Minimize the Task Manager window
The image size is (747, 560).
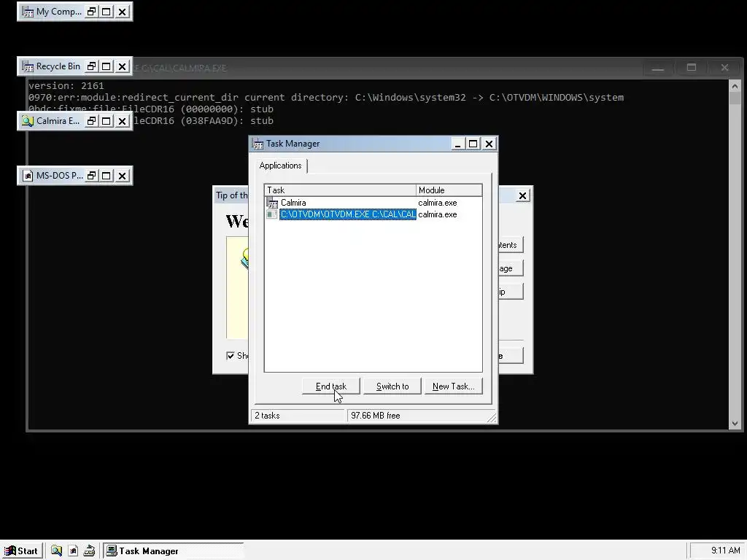458,144
